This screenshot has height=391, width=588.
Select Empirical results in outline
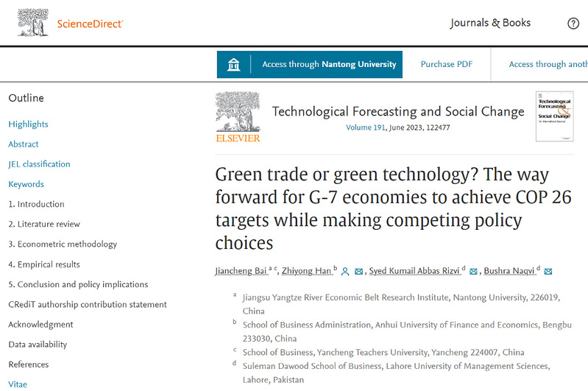click(44, 264)
